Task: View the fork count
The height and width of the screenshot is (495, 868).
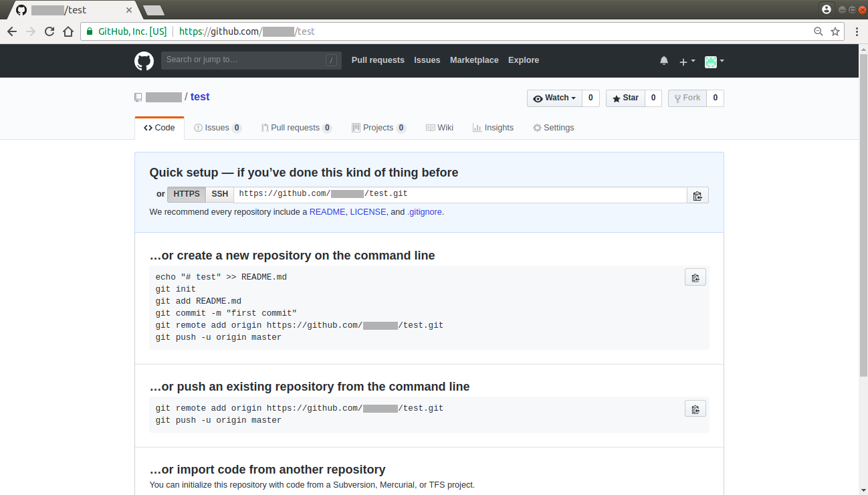Action: pyautogui.click(x=715, y=98)
